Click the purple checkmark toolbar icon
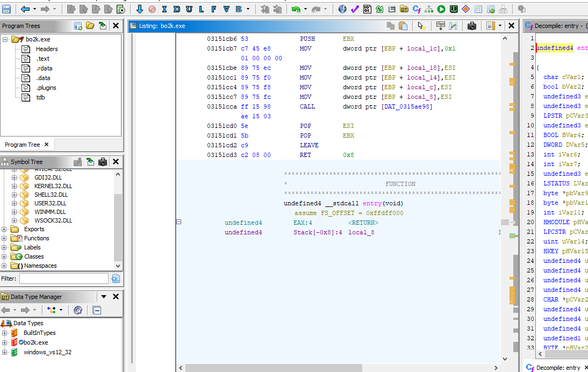The width and height of the screenshot is (588, 372). [355, 9]
